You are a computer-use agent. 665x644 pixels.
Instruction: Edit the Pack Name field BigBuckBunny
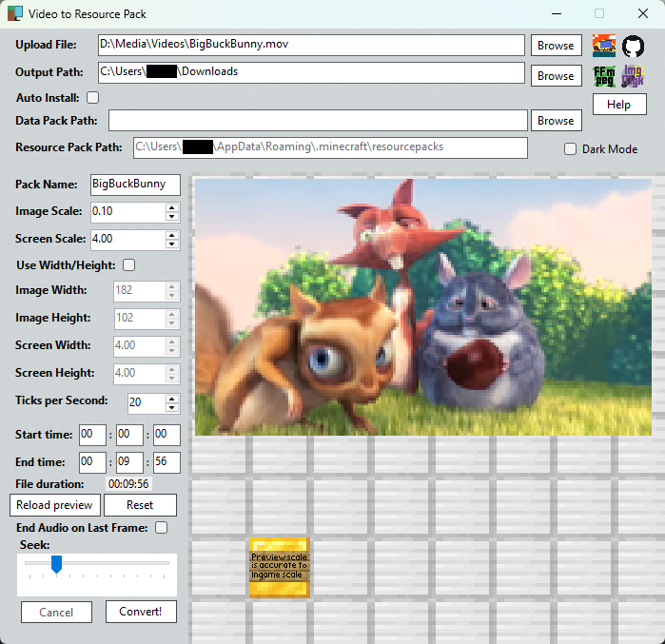135,185
